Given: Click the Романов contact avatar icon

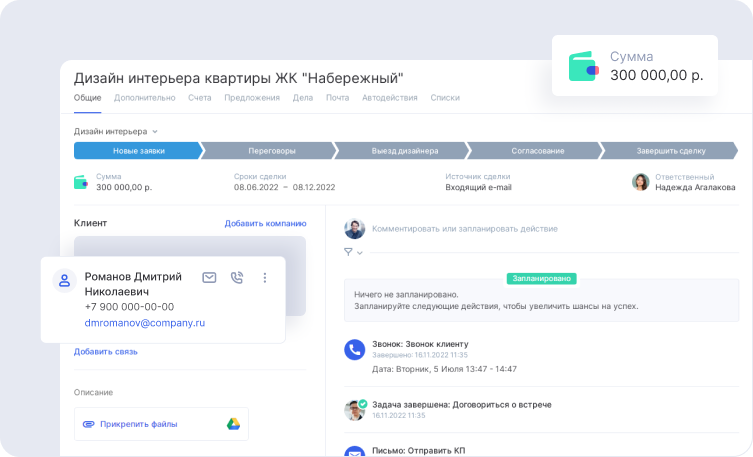Looking at the screenshot, I should pos(64,281).
